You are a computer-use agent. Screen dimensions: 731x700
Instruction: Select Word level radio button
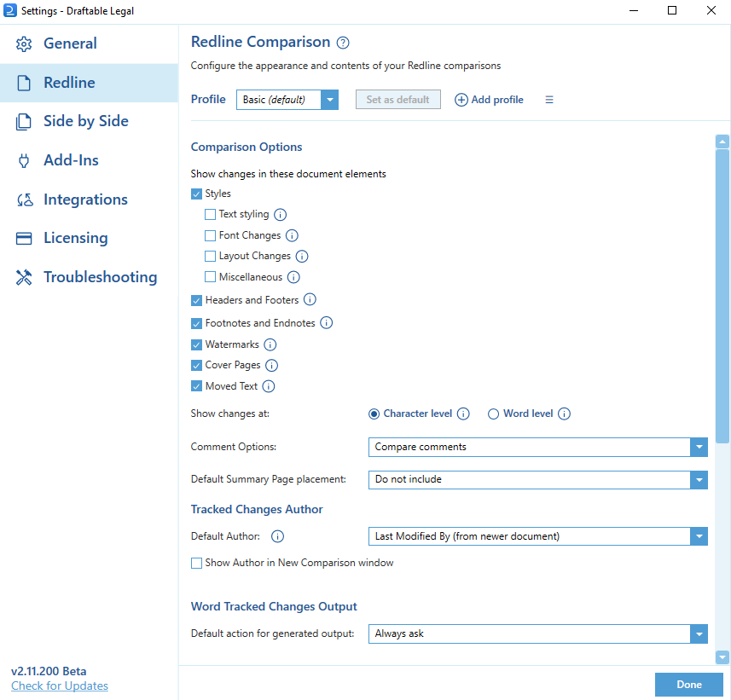coord(493,414)
